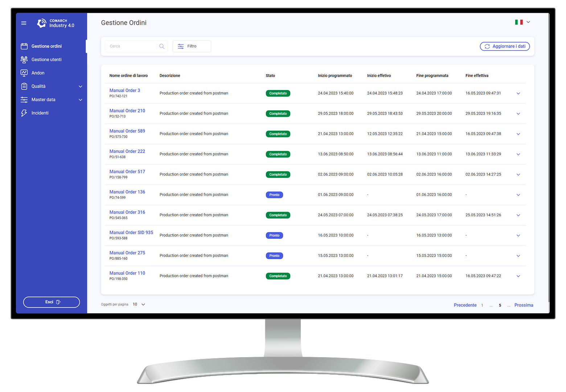This screenshot has height=392, width=566.
Task: Go to the Prossima page
Action: [x=524, y=305]
